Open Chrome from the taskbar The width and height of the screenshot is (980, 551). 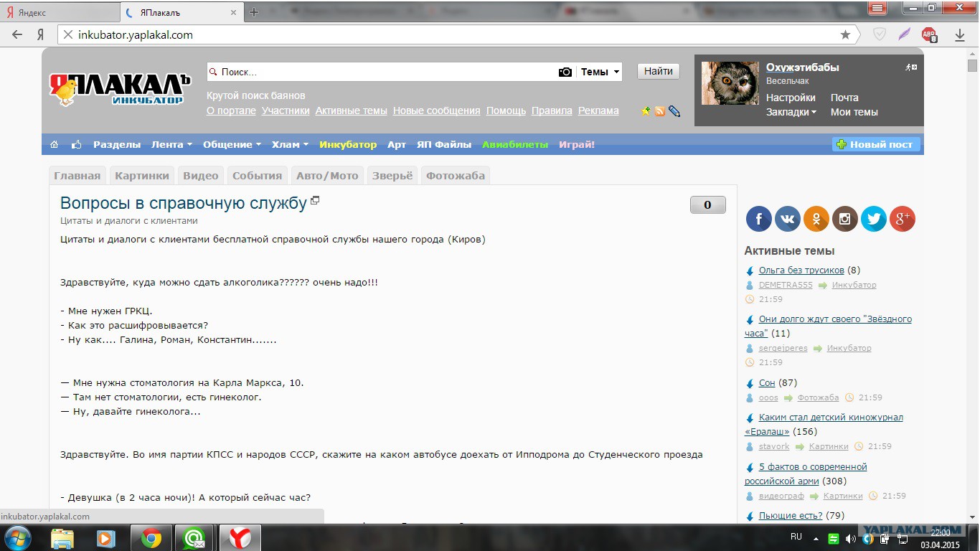[151, 537]
